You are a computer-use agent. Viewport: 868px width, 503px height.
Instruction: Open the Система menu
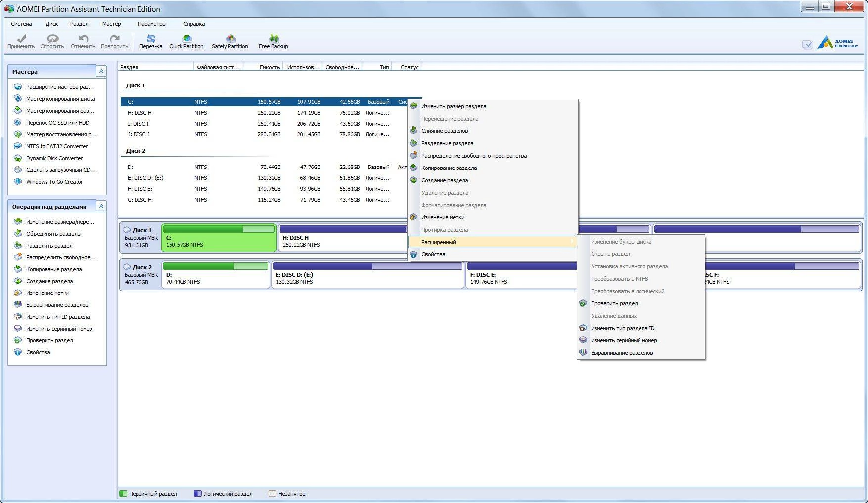[x=21, y=24]
